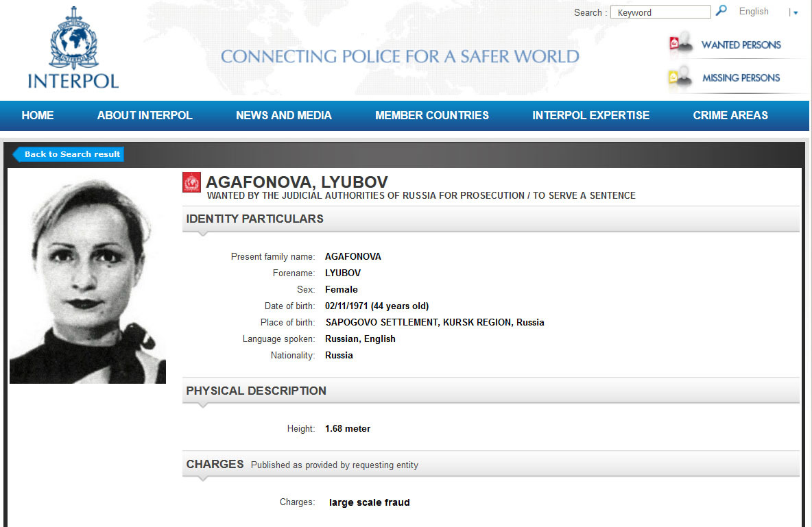Click the magnifying glass search icon

point(721,11)
